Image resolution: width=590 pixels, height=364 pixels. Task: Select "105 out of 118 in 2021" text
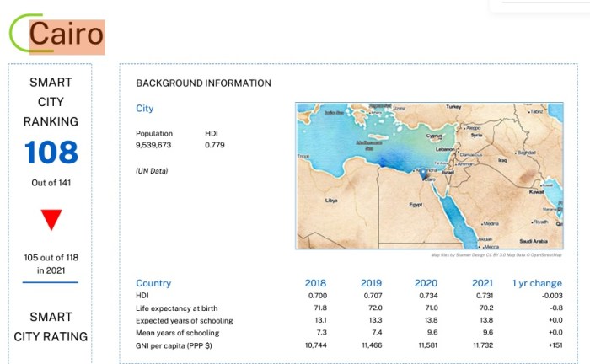pyautogui.click(x=51, y=264)
